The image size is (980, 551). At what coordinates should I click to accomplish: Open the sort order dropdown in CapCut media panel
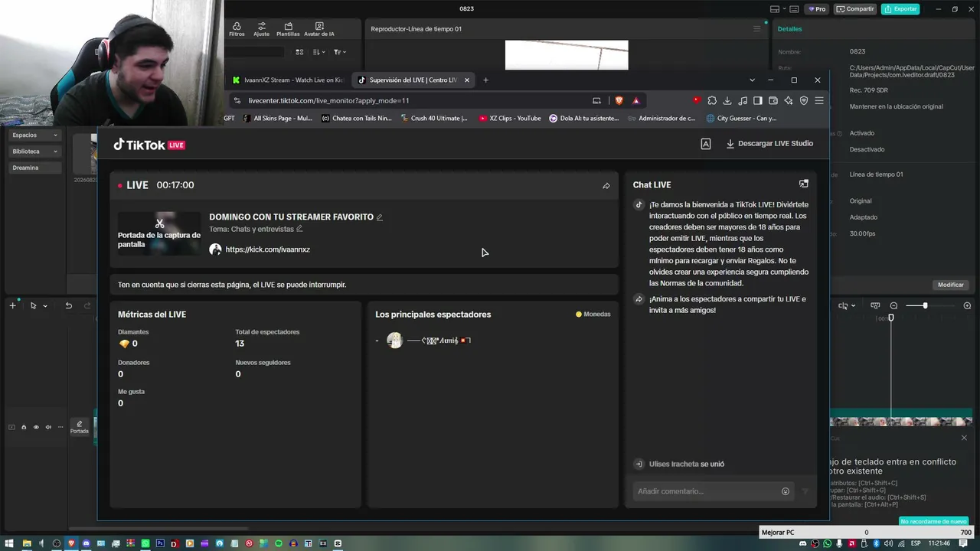[319, 52]
